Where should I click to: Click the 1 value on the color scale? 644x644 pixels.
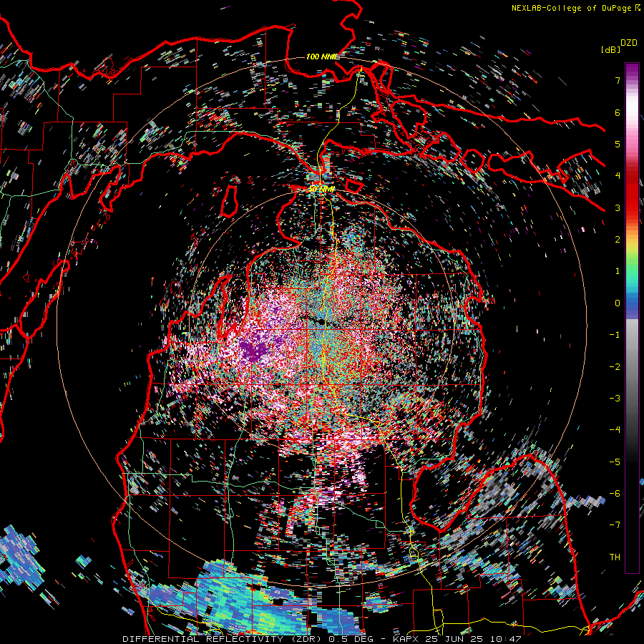click(x=618, y=271)
